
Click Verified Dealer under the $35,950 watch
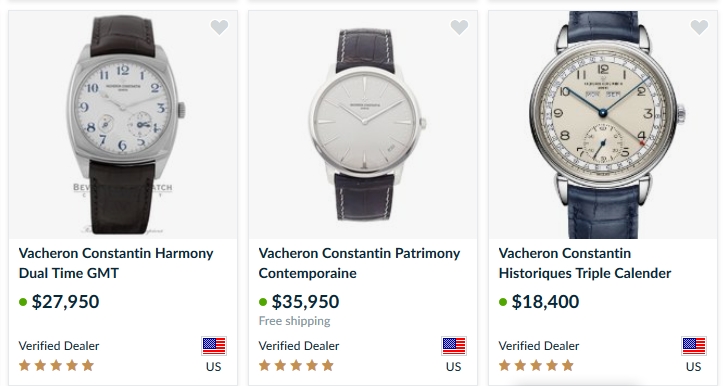(x=299, y=346)
